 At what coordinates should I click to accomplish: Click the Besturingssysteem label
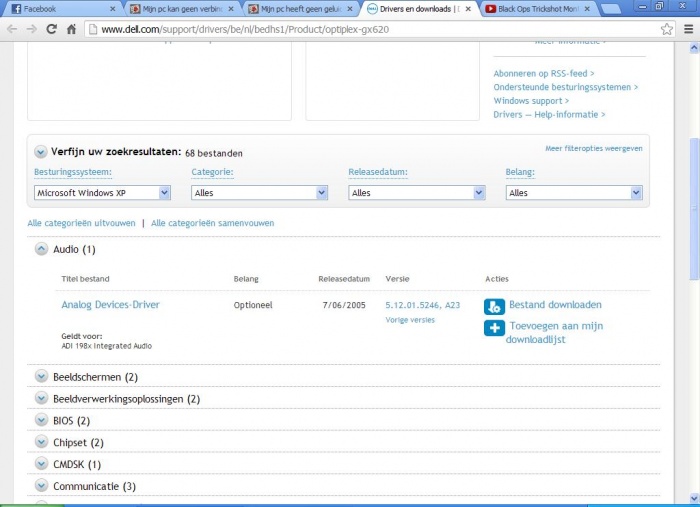73,172
